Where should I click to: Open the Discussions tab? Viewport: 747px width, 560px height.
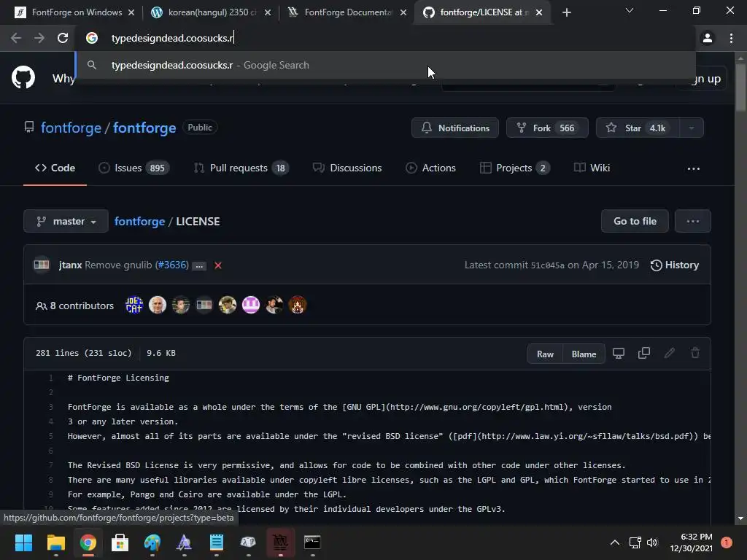click(x=347, y=168)
